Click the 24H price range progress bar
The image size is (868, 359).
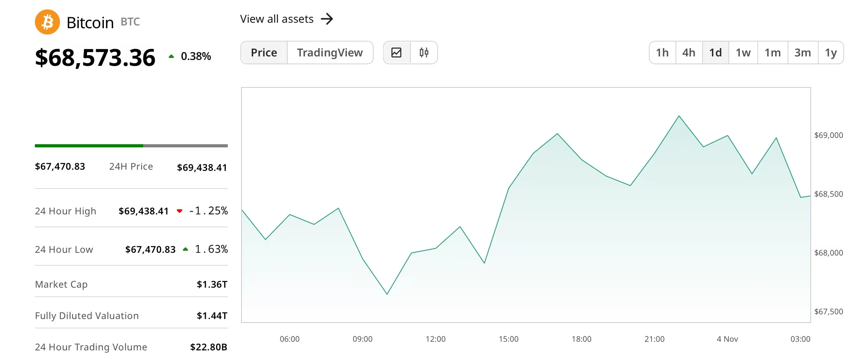[131, 146]
